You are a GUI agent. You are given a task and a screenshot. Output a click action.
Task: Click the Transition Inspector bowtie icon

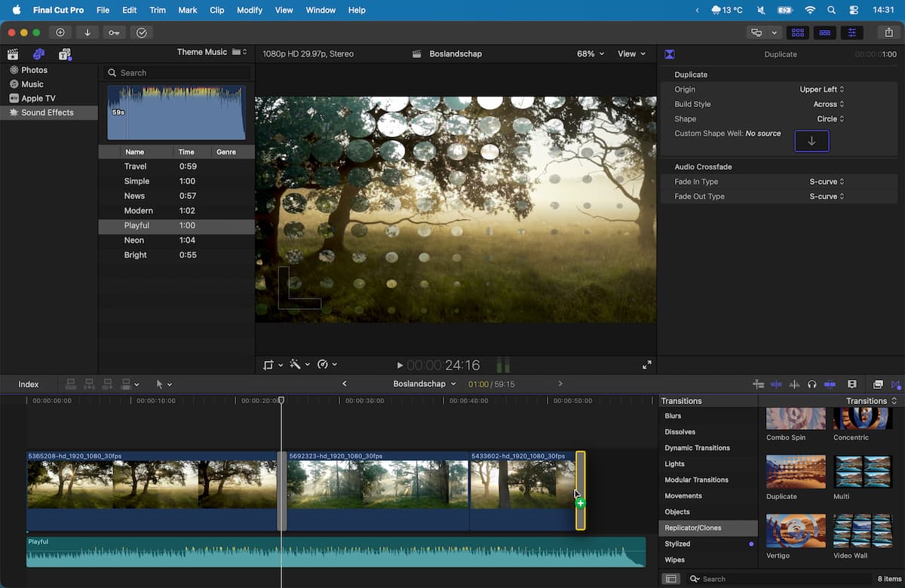pos(669,54)
